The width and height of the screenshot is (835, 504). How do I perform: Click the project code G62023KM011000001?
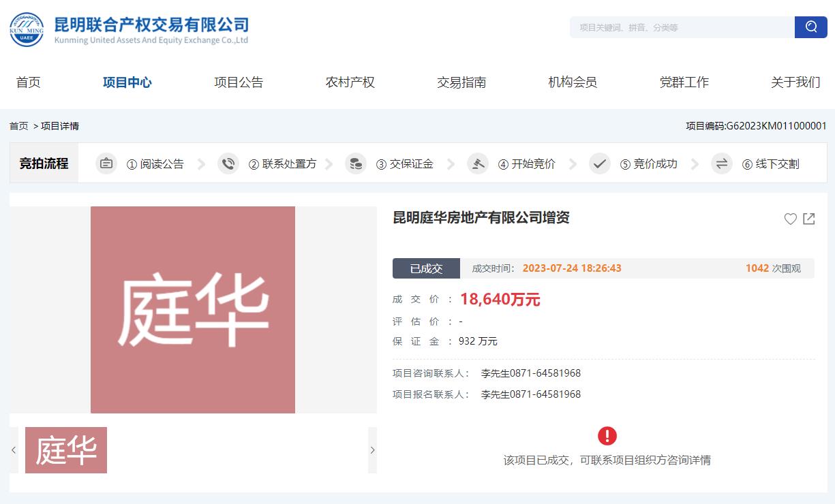point(776,126)
